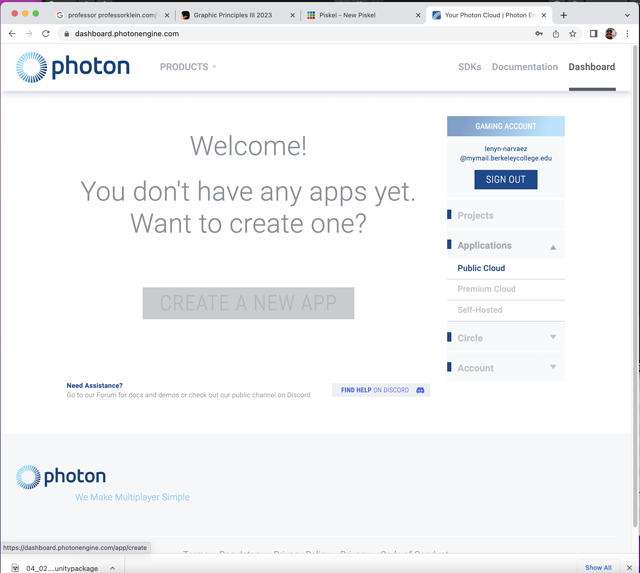Click the share page icon
The height and width of the screenshot is (573, 640).
(556, 34)
